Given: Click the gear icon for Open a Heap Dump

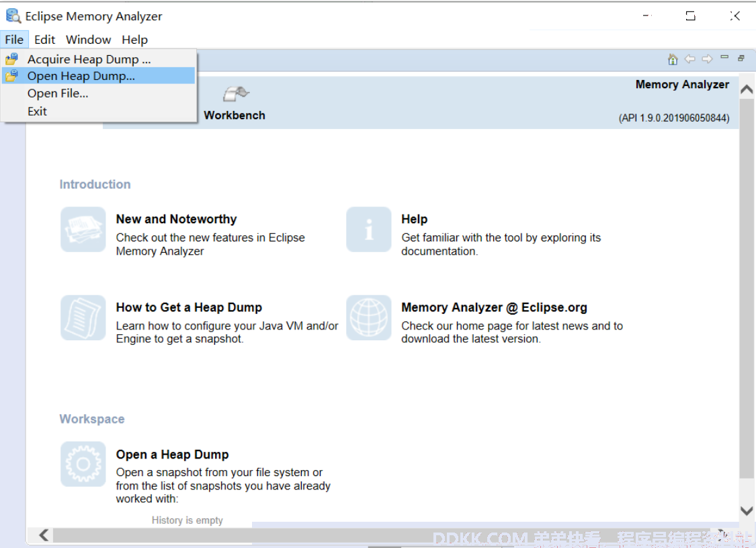Looking at the screenshot, I should click(x=83, y=464).
